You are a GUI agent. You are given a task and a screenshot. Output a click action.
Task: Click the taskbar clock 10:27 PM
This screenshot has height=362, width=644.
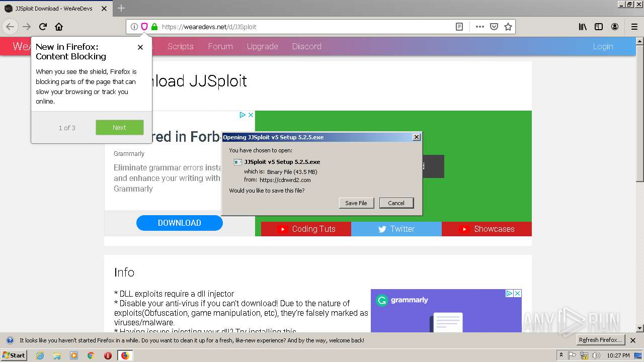[x=618, y=355]
